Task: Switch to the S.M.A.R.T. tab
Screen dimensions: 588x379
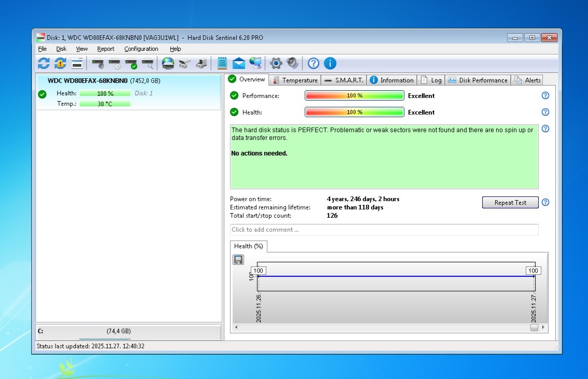Action: pyautogui.click(x=344, y=80)
